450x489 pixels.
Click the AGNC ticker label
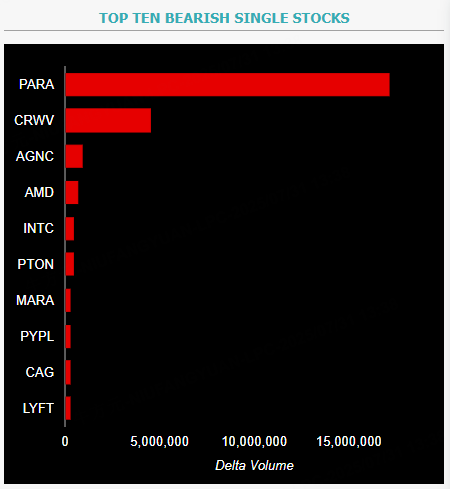(x=35, y=156)
